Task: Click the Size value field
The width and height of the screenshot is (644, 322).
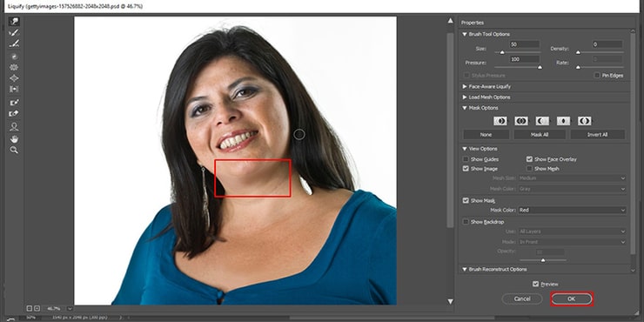Action: pyautogui.click(x=525, y=44)
